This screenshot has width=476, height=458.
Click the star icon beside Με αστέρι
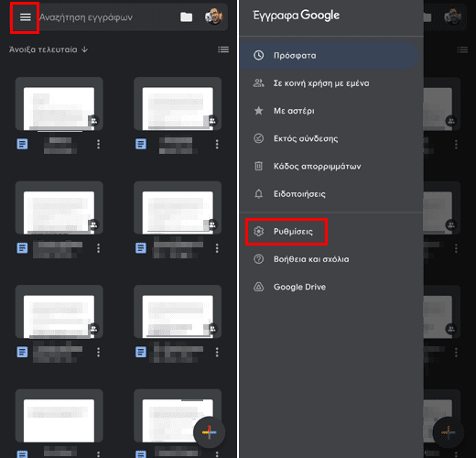259,111
